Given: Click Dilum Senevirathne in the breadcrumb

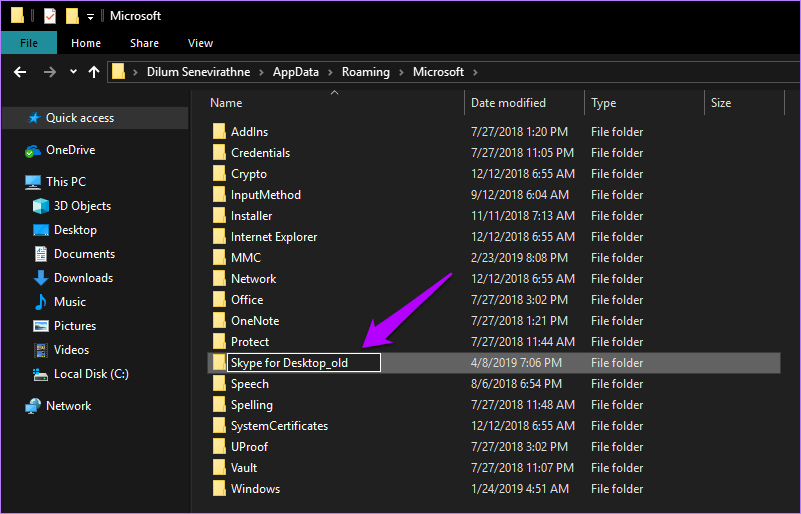Looking at the screenshot, I should coord(198,72).
